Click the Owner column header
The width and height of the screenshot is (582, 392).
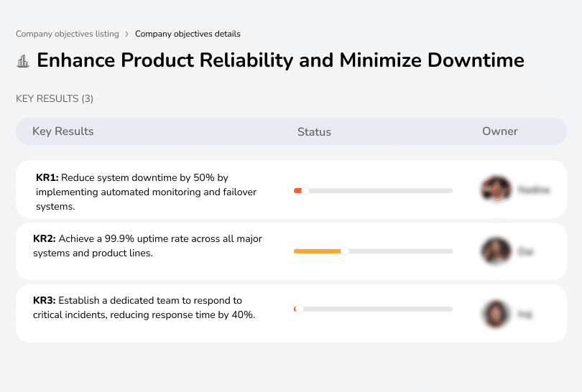tap(499, 131)
